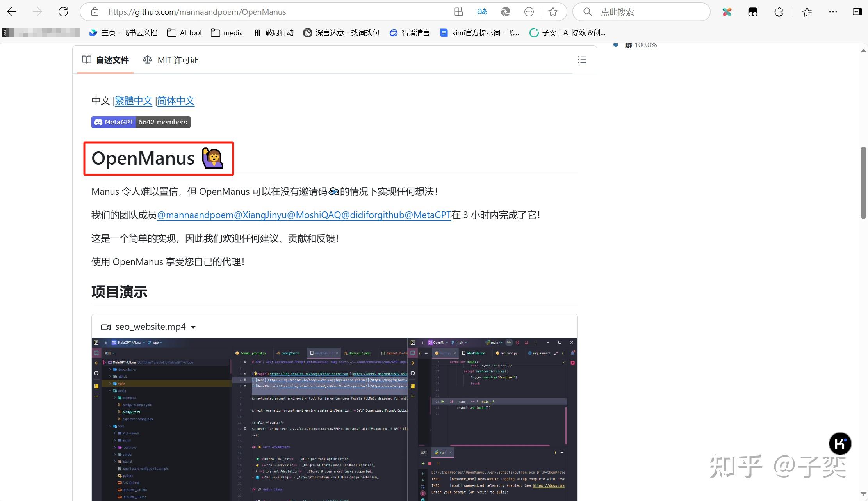Image resolution: width=868 pixels, height=501 pixels.
Task: Open Copilot via the swirl icon
Action: [506, 12]
